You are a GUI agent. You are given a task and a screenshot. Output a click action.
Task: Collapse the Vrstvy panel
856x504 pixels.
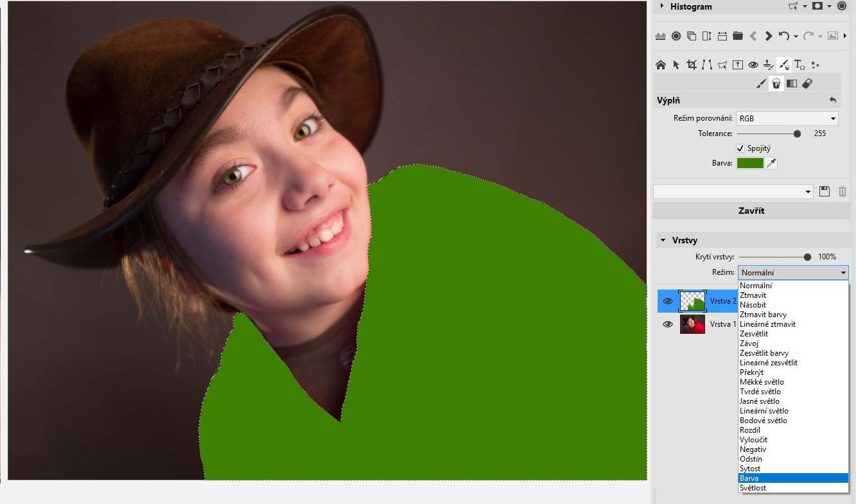[x=663, y=240]
